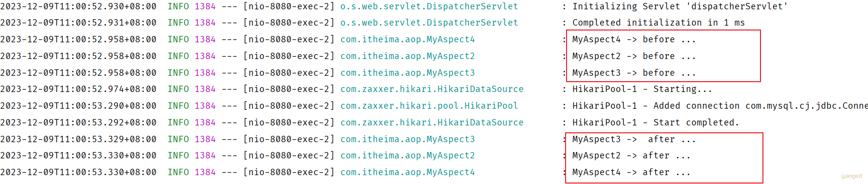Click the message 'MyAspect3 -> after ...'

tap(634, 139)
